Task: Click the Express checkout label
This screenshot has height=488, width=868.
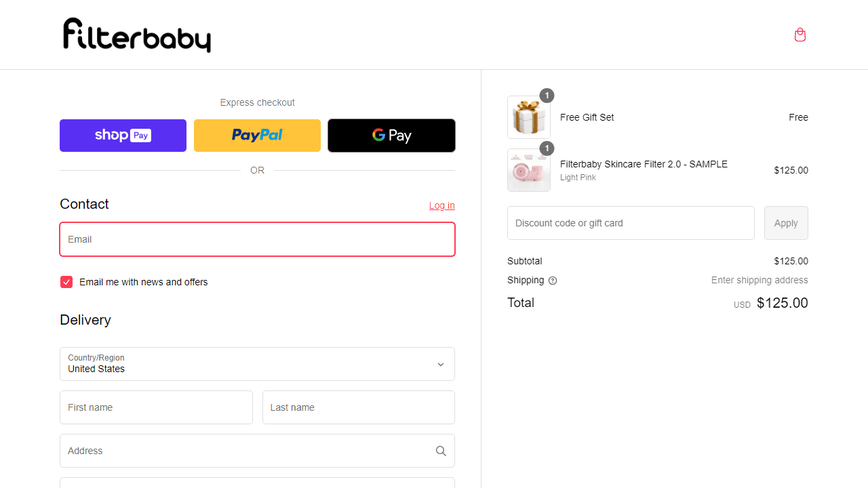Action: click(x=257, y=102)
